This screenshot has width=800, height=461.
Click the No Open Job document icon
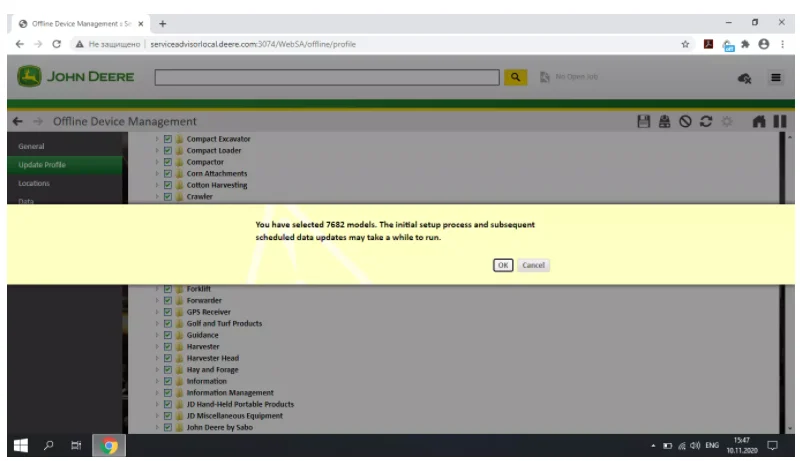(x=544, y=77)
